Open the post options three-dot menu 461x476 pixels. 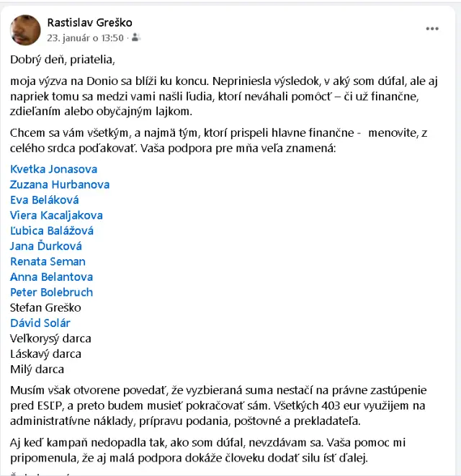[x=432, y=29]
